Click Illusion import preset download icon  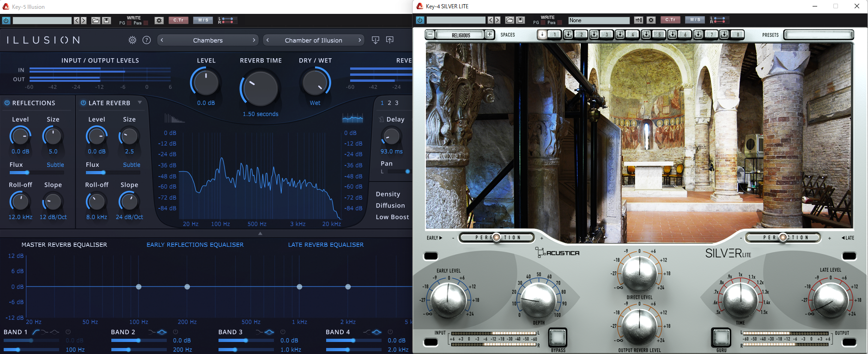click(x=376, y=40)
